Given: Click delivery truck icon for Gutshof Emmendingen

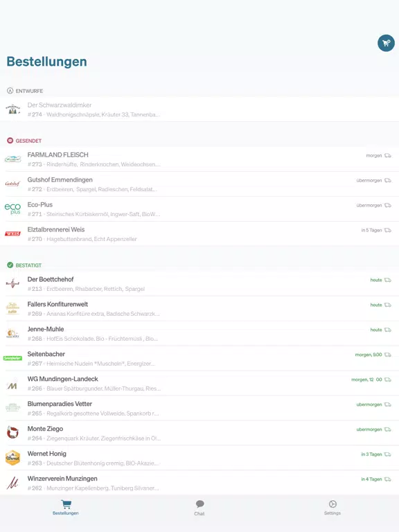Looking at the screenshot, I should (388, 181).
